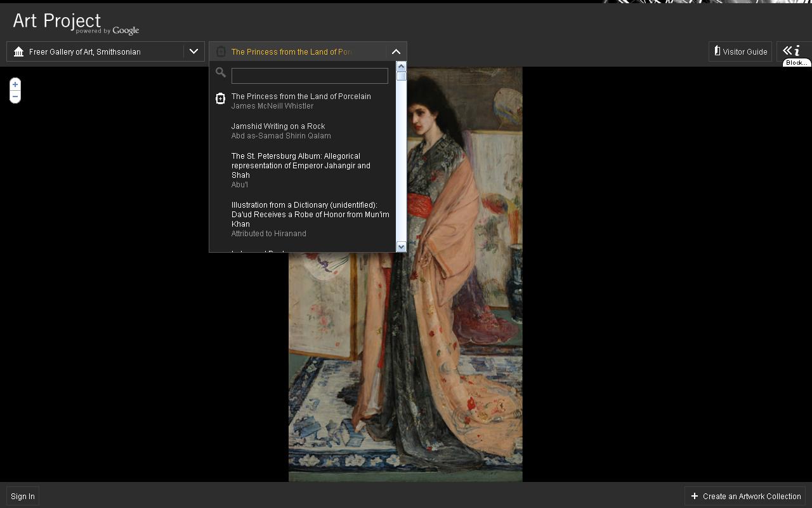Image resolution: width=812 pixels, height=508 pixels.
Task: Click the Block... tooltip label
Action: tap(797, 63)
